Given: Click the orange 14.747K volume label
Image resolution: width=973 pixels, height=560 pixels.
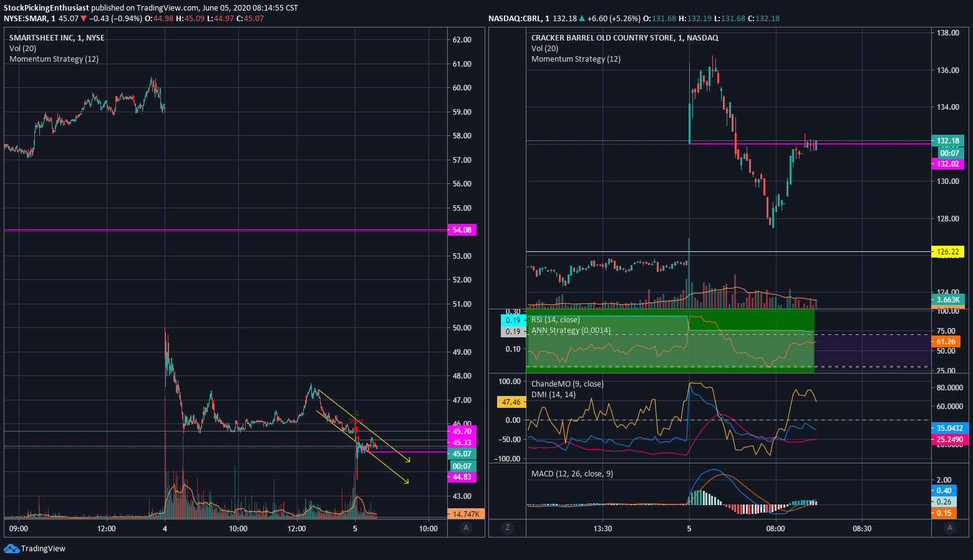Looking at the screenshot, I should coord(466,514).
